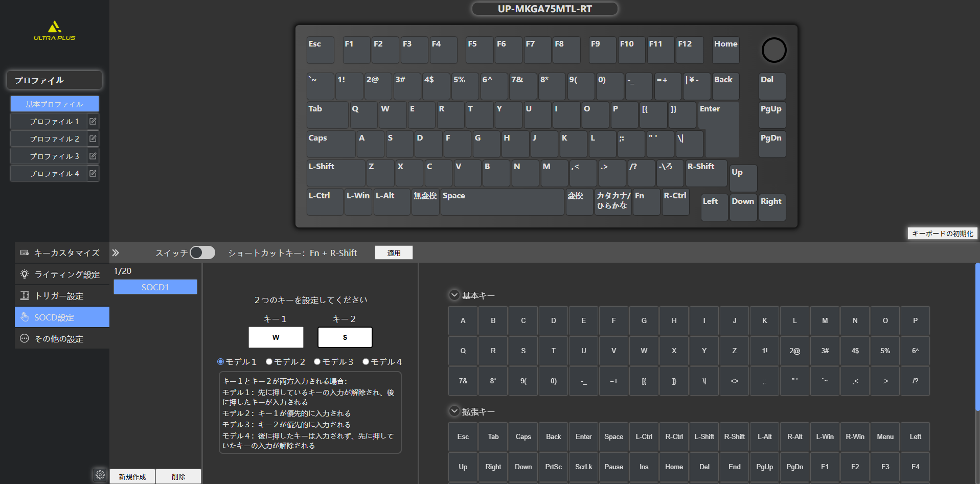Click the L-Shift key on keyboard layout

pyautogui.click(x=336, y=173)
